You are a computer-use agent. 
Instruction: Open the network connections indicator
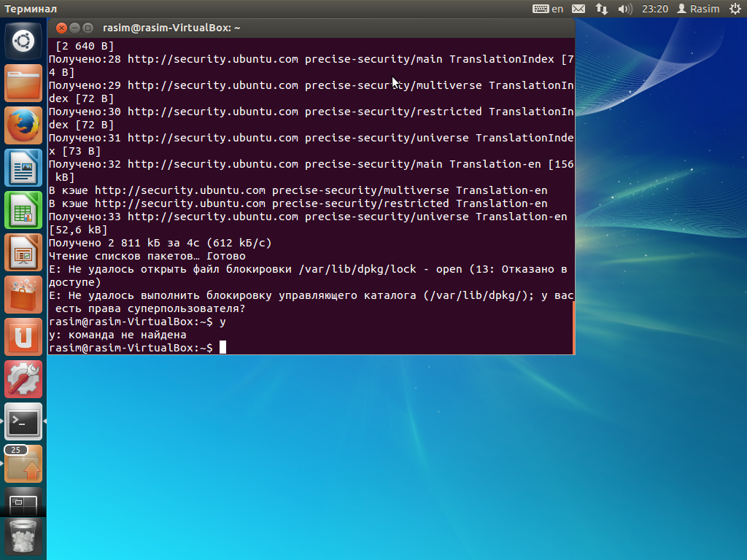(x=601, y=9)
